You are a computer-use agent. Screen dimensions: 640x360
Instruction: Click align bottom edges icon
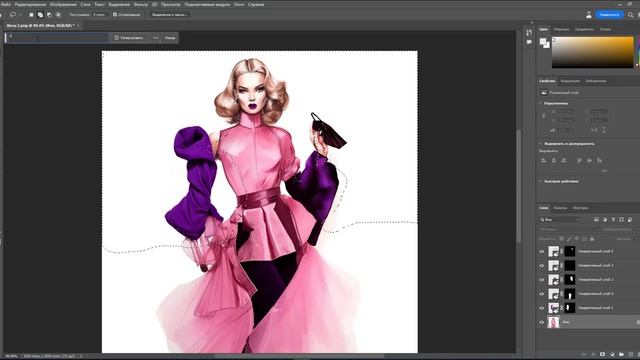[599, 160]
